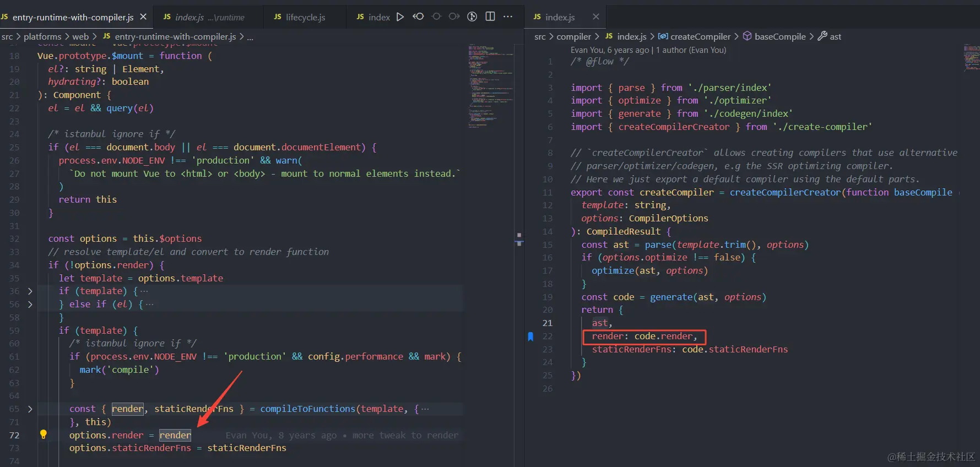The height and width of the screenshot is (467, 980).
Task: Close the right index.js tab
Action: click(595, 17)
